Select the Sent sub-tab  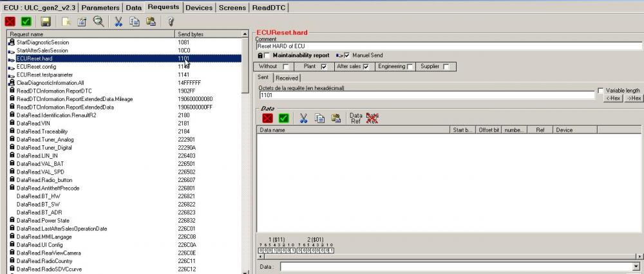263,77
